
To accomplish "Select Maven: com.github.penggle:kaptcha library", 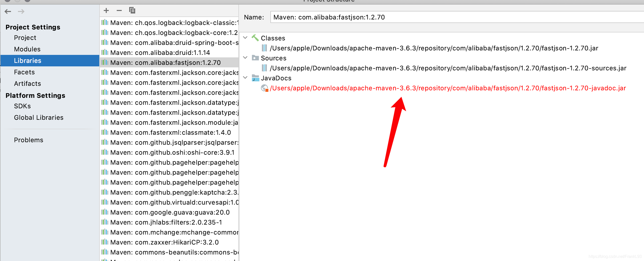I will pyautogui.click(x=169, y=192).
